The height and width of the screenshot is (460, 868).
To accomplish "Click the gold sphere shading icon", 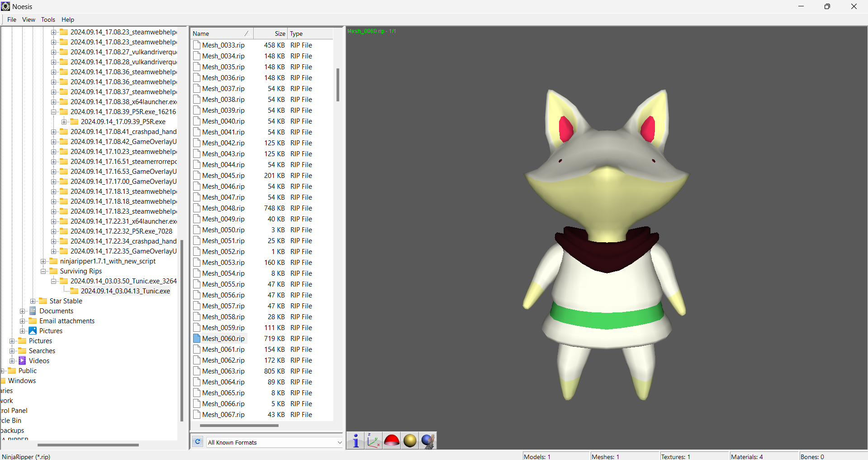I will (x=410, y=440).
